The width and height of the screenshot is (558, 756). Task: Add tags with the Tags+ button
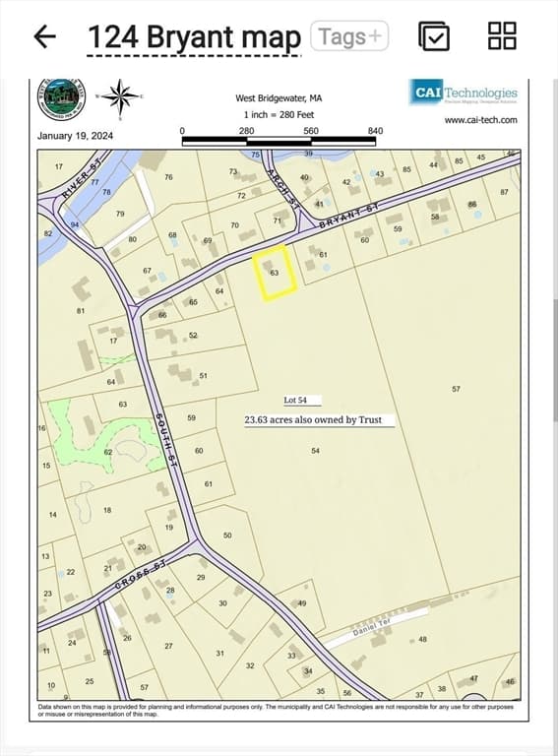(x=349, y=36)
